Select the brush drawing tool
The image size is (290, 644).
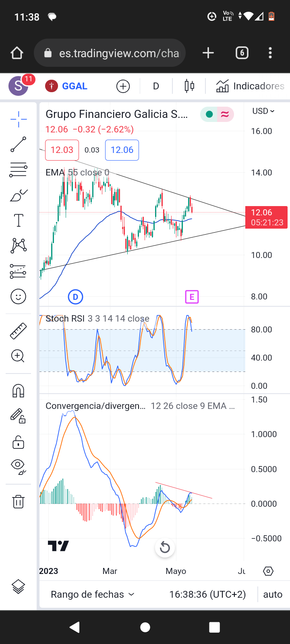(19, 195)
